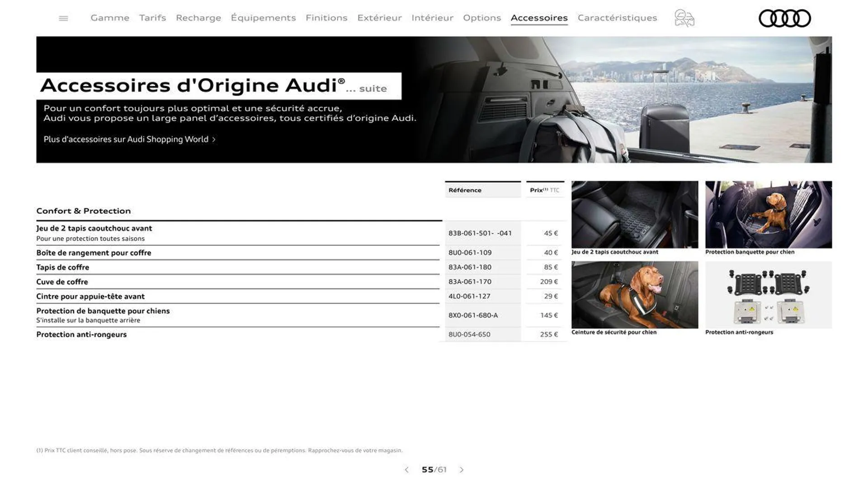Open the Gamme tab
This screenshot has width=868, height=488.
point(110,18)
